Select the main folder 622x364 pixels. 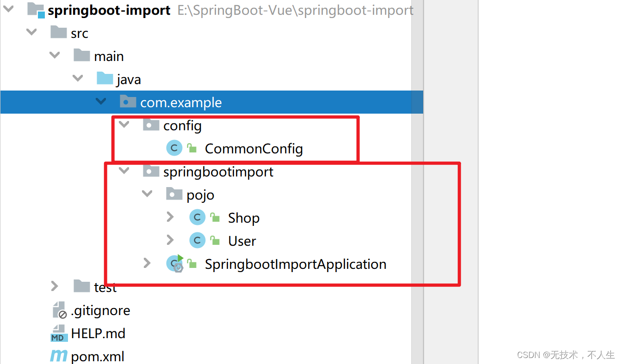click(109, 56)
